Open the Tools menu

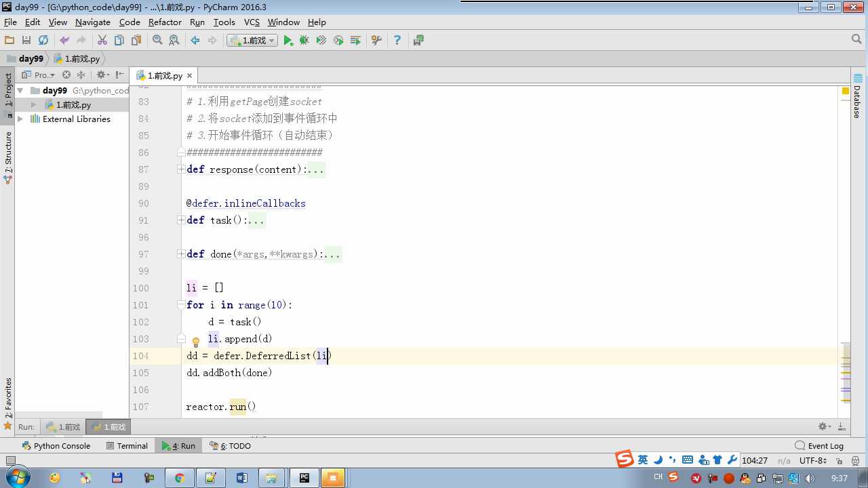[224, 22]
